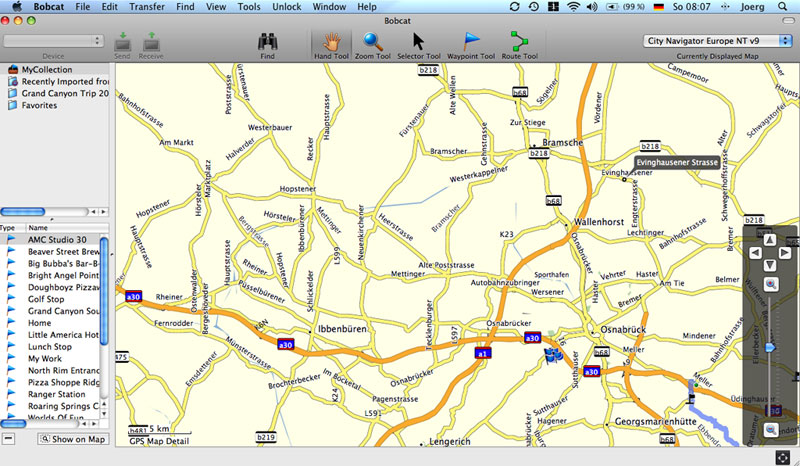Image resolution: width=800 pixels, height=466 pixels.
Task: Select the Route Tool
Action: 518,44
